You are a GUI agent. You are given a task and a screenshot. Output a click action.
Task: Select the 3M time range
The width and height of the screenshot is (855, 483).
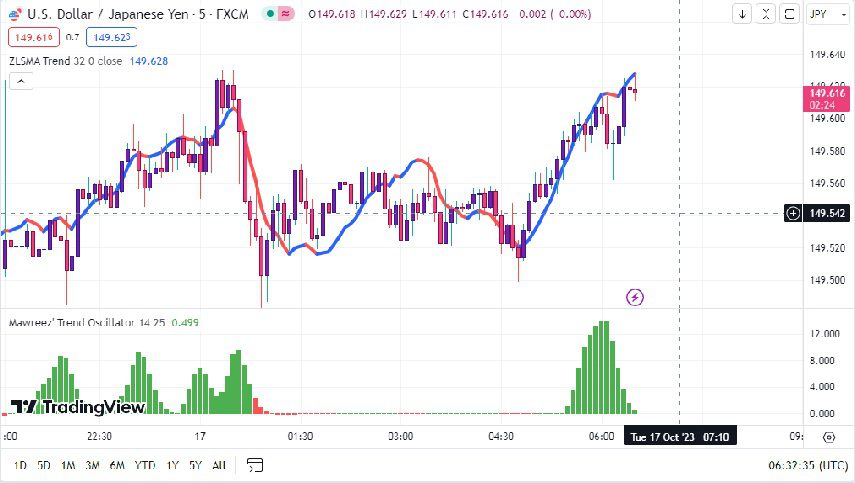pyautogui.click(x=92, y=465)
